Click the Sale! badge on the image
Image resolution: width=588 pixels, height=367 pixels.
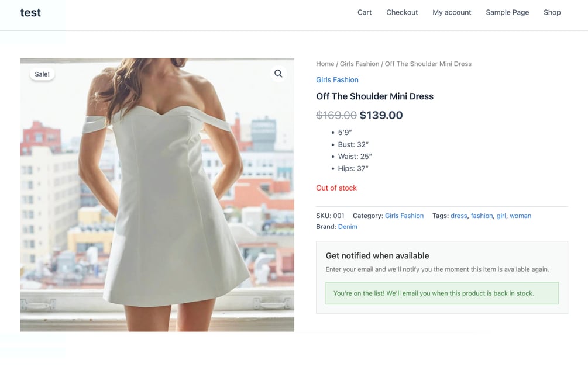point(42,74)
